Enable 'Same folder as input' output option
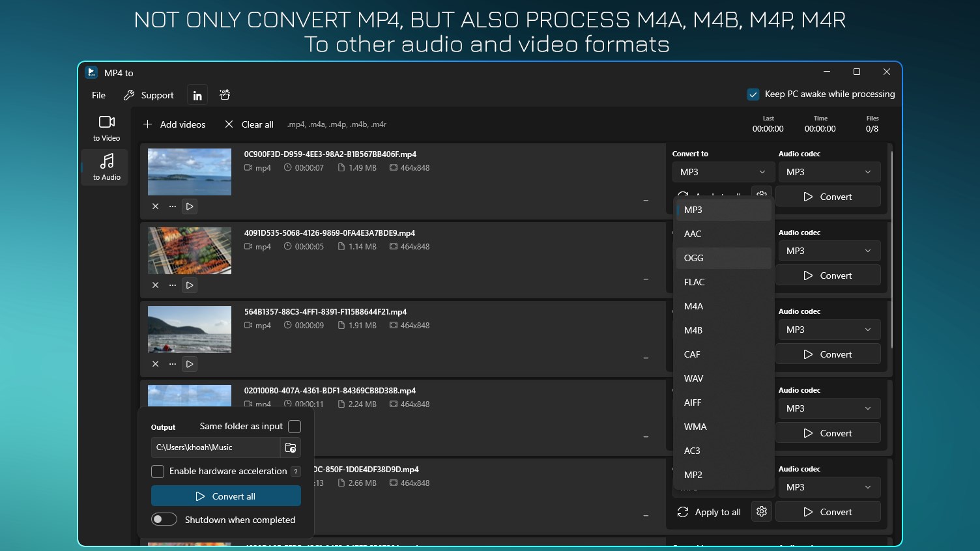The height and width of the screenshot is (551, 980). point(294,427)
